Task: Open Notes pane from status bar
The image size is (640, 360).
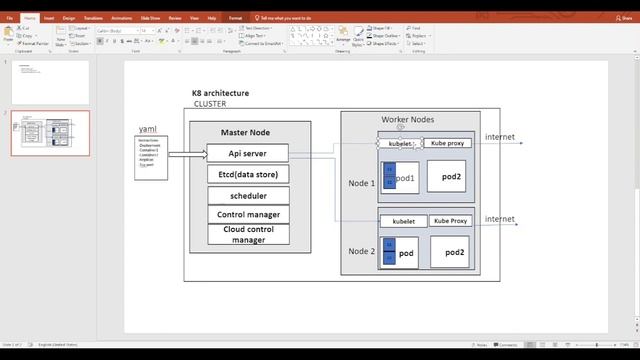Action: coord(479,345)
